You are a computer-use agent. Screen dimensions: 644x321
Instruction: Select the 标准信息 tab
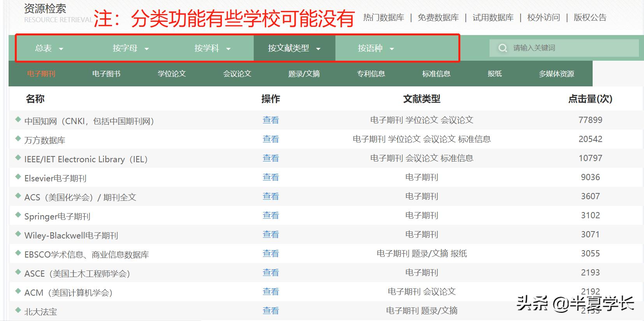(436, 74)
